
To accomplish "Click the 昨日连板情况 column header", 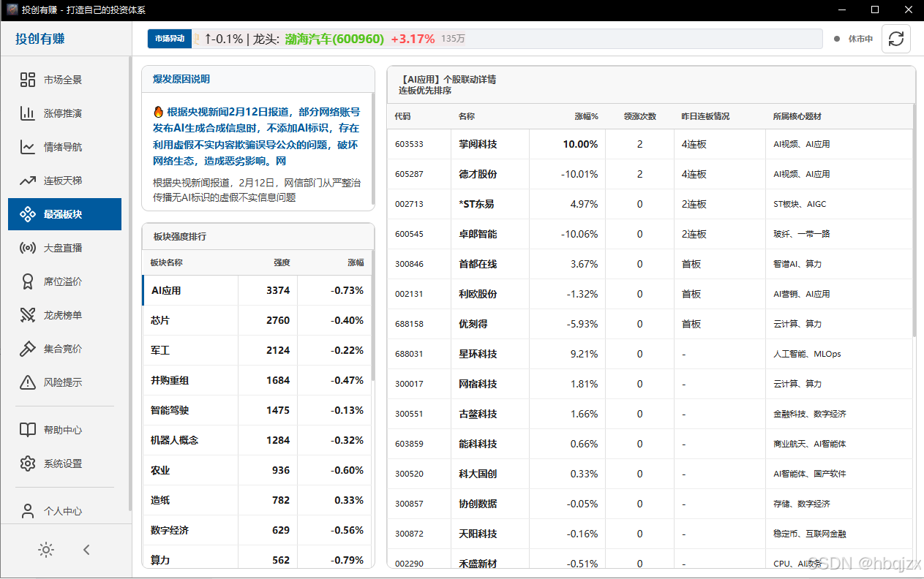I will 705,116.
